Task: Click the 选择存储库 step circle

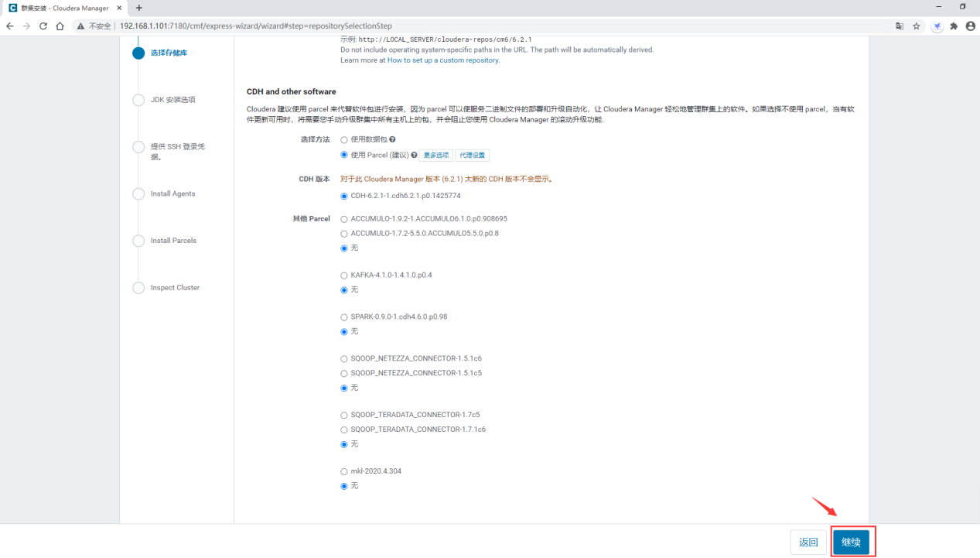Action: [138, 53]
